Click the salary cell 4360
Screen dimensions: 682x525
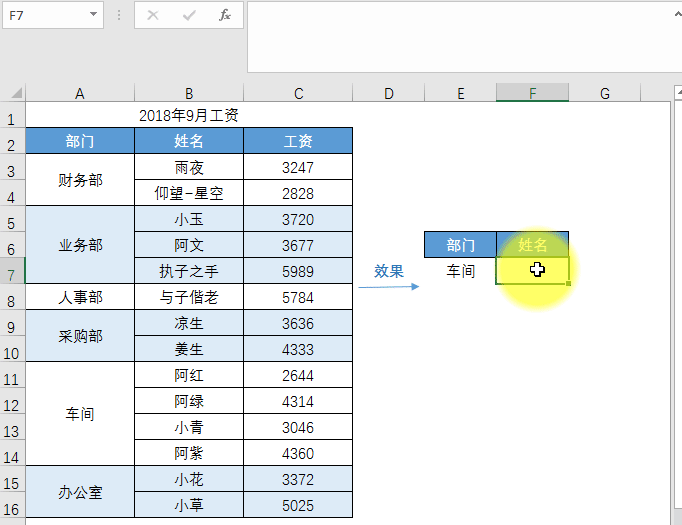(x=298, y=453)
